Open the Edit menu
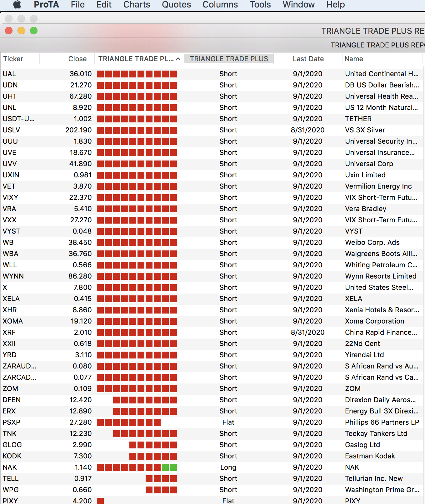This screenshot has height=504, width=425. tap(104, 5)
